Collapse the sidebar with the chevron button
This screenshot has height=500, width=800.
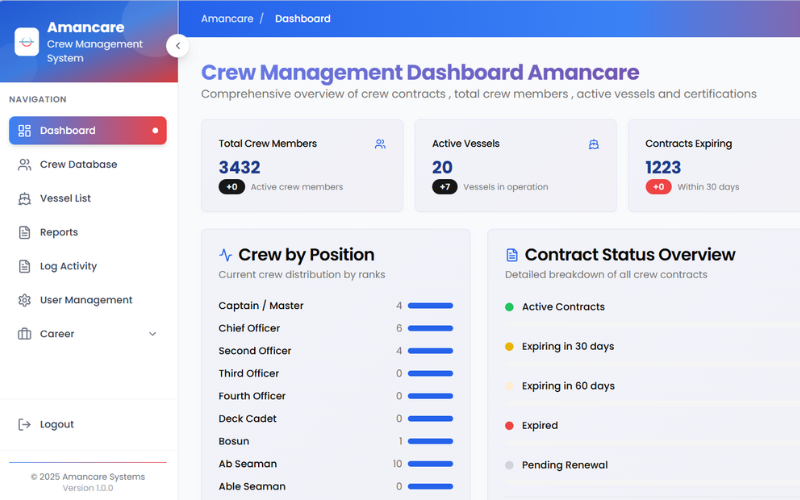[x=177, y=45]
